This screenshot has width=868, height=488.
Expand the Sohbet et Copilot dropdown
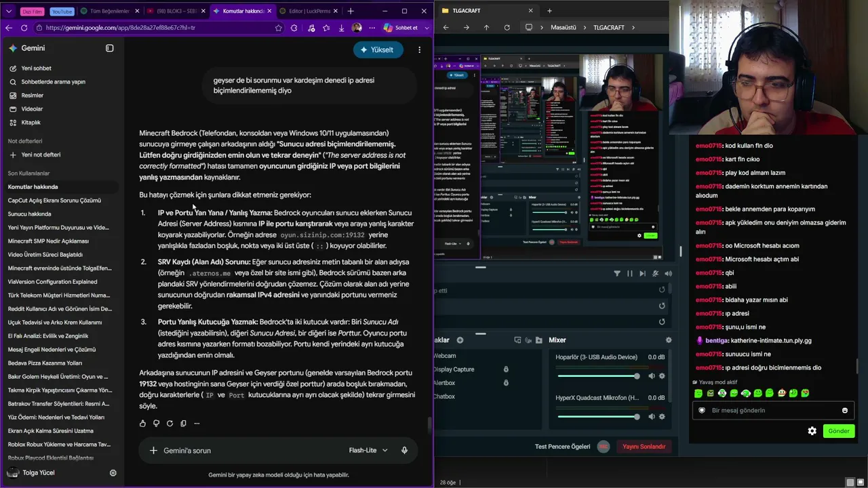pos(425,28)
